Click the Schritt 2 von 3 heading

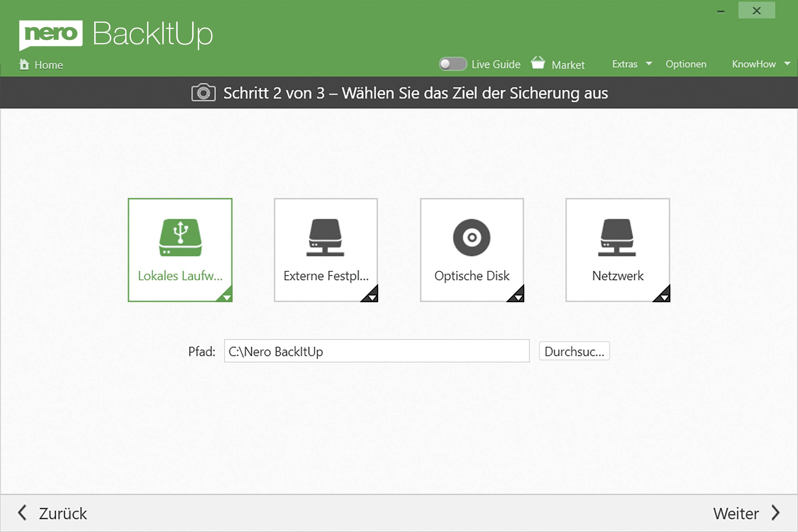point(415,93)
